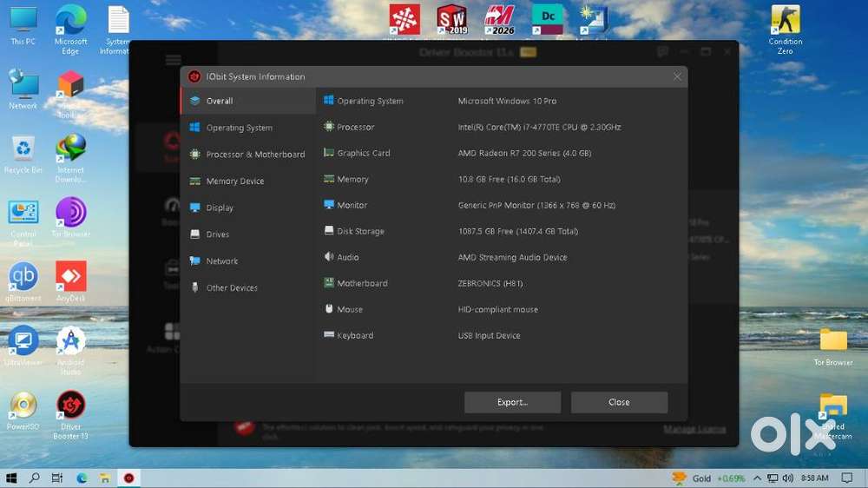868x488 pixels.
Task: Click the chip icon beside Processor row
Action: click(x=328, y=126)
